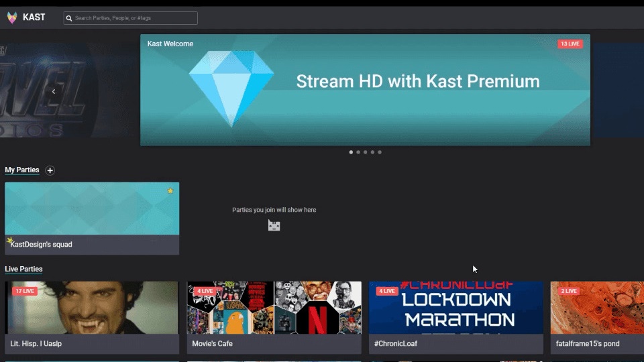Click the 17 LIVE badge on first party
The height and width of the screenshot is (362, 644).
coord(24,291)
